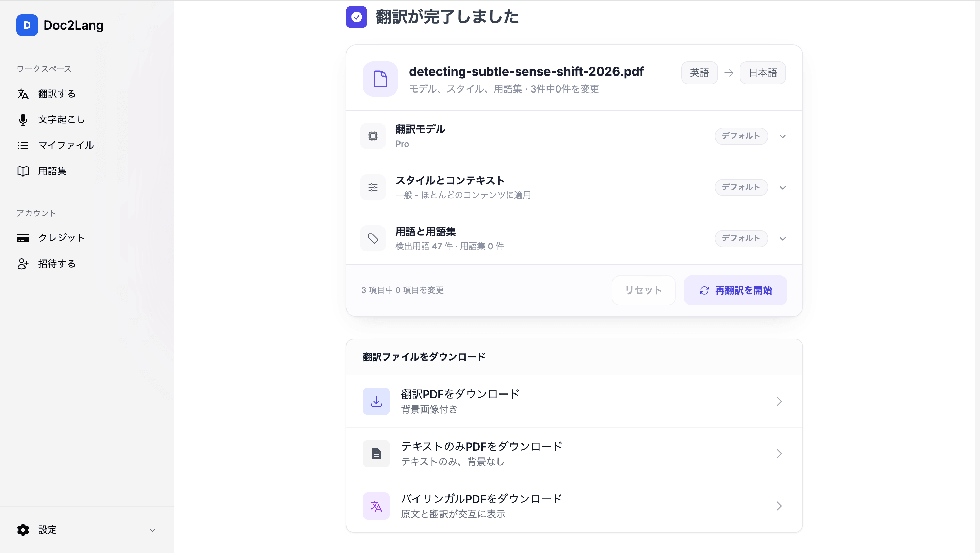Expand the 翻訳モデル row chevron
Screen dimensions: 980x553
point(783,136)
